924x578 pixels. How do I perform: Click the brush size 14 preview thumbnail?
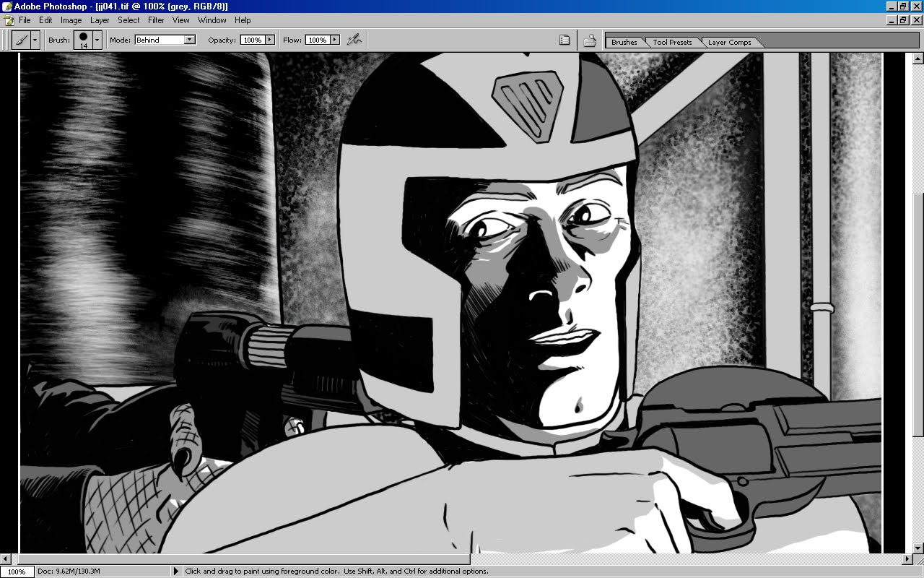click(x=84, y=40)
